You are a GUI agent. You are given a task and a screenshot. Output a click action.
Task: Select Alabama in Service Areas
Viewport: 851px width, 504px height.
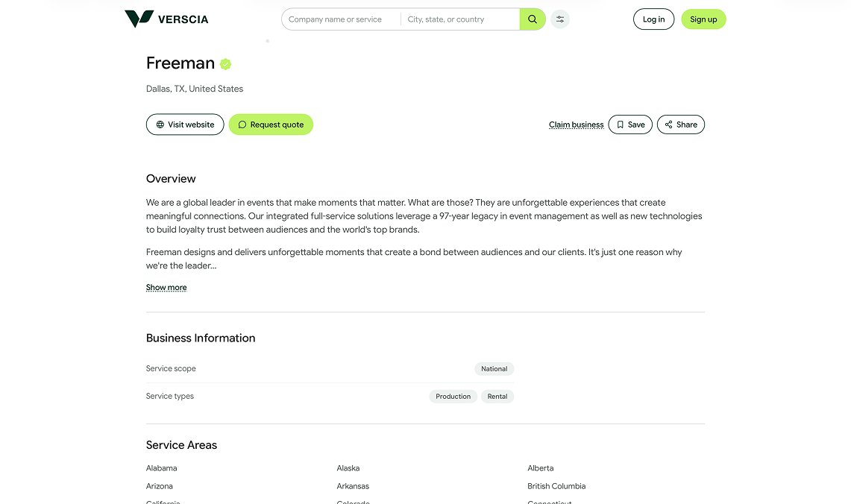[161, 468]
